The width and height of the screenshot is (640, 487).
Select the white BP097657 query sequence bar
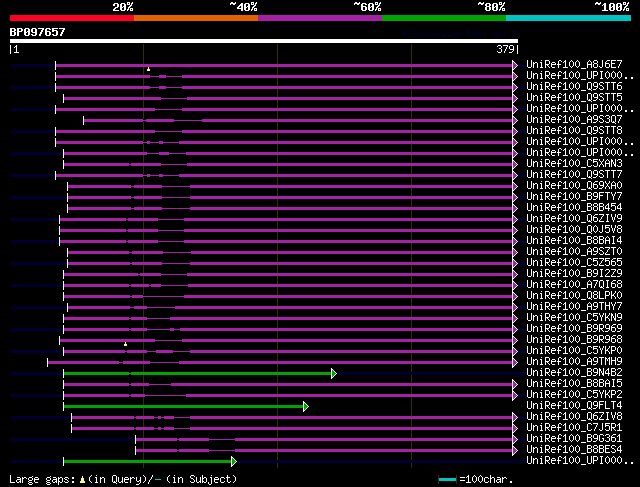264,41
